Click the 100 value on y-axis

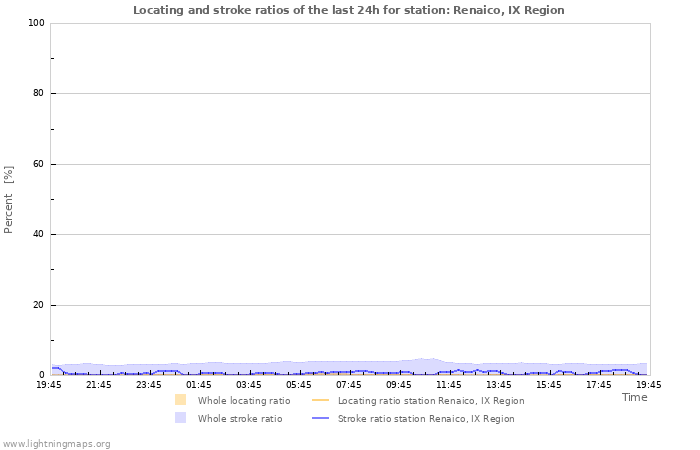point(36,23)
